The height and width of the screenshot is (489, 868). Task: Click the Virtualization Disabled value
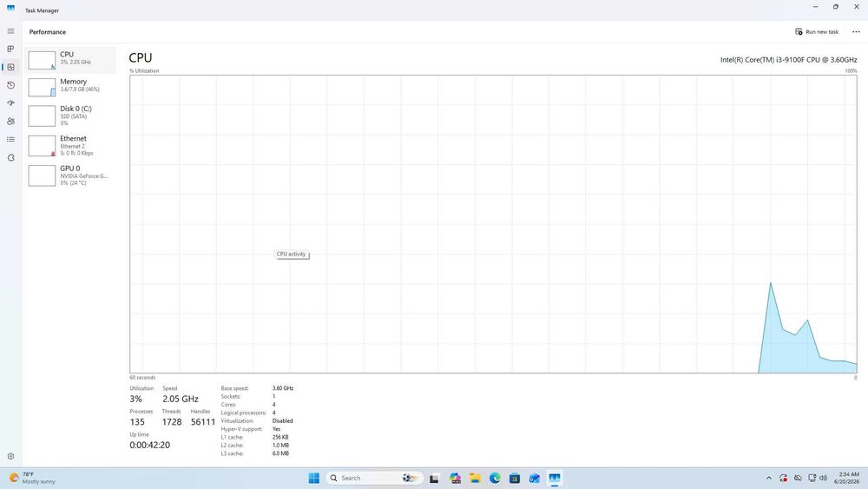[x=282, y=421]
